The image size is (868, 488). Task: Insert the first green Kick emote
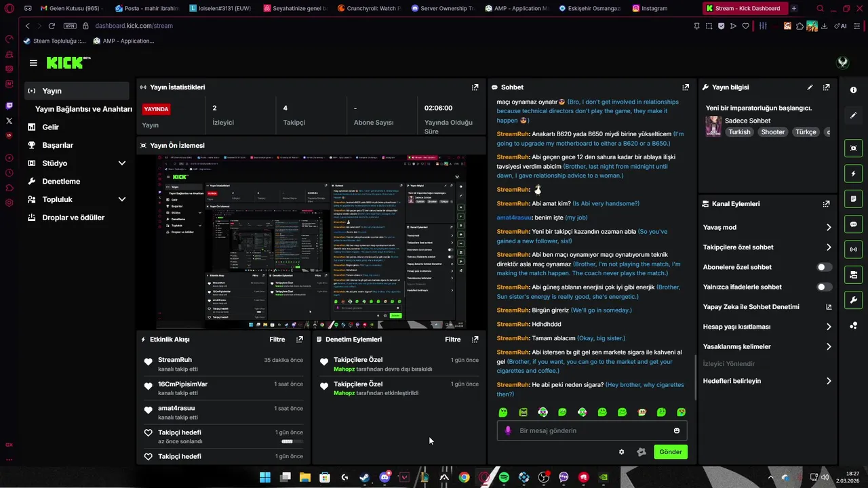click(503, 412)
